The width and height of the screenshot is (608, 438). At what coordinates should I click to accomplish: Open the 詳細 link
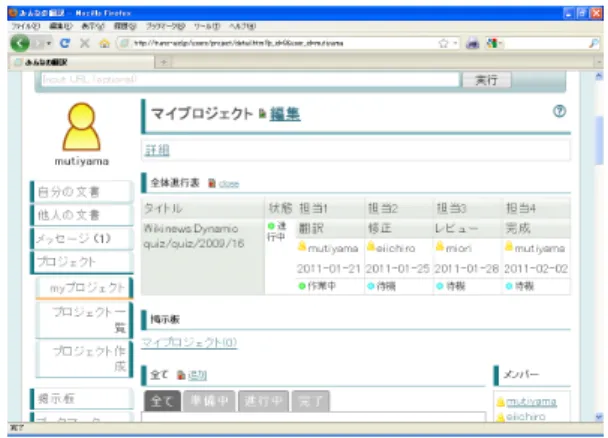[x=157, y=150]
